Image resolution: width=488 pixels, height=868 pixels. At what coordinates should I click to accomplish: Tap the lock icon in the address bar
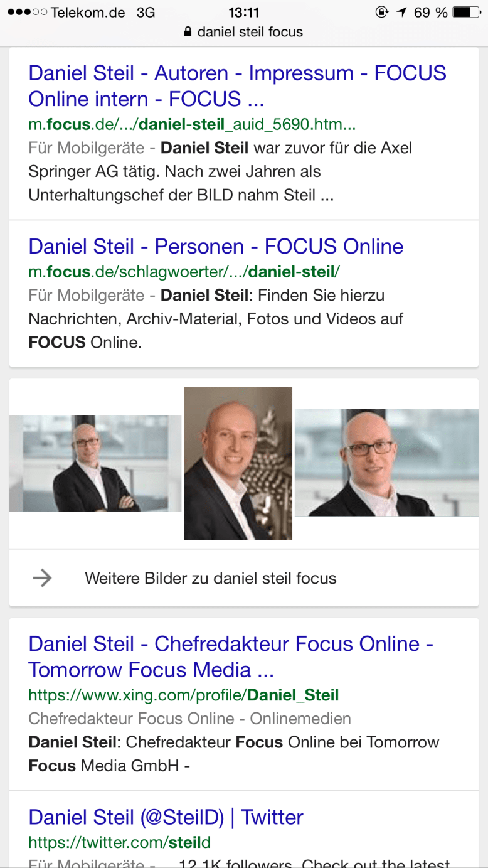(188, 32)
